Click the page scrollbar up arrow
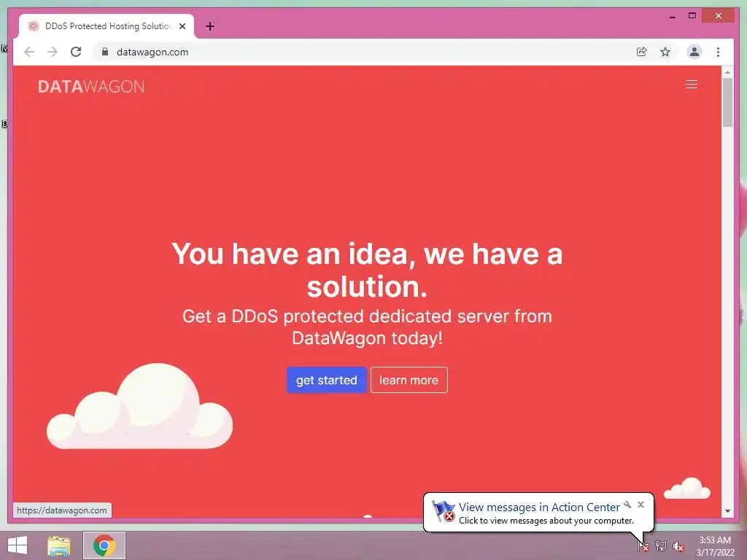The width and height of the screenshot is (747, 560). [x=727, y=72]
